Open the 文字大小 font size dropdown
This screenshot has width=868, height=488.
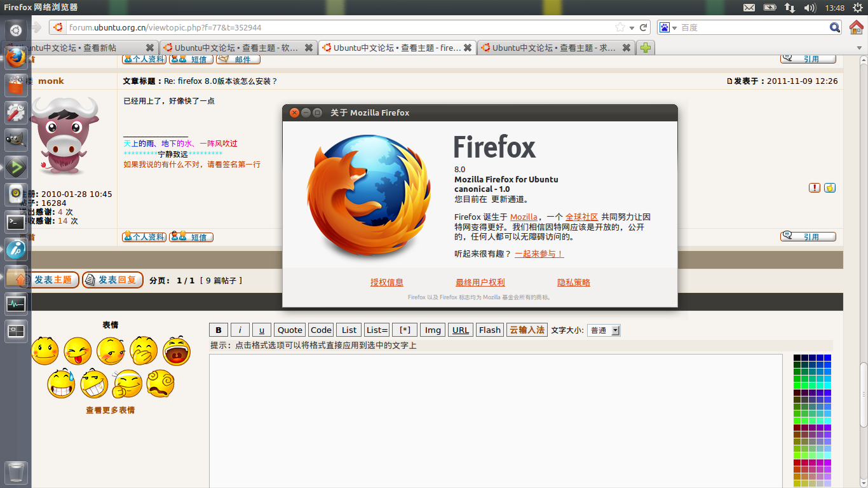point(604,330)
